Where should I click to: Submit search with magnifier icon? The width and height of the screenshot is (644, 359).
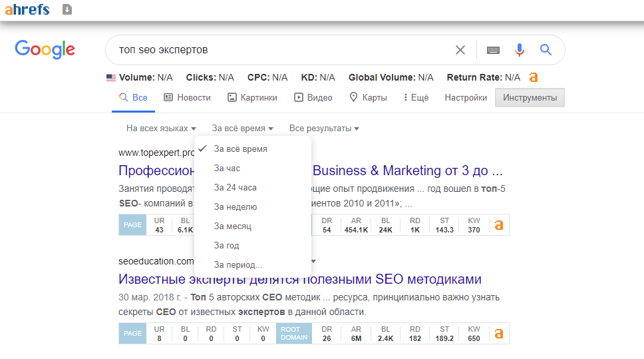pos(546,50)
